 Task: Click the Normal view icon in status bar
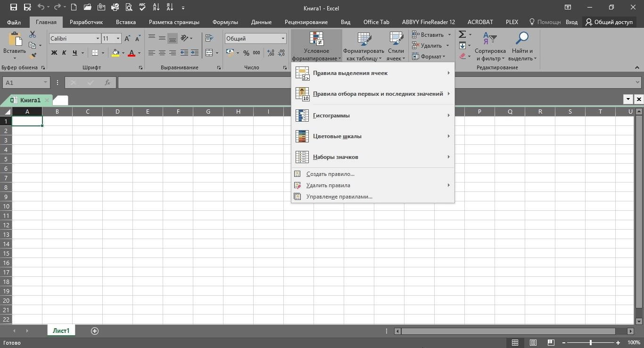click(x=515, y=343)
